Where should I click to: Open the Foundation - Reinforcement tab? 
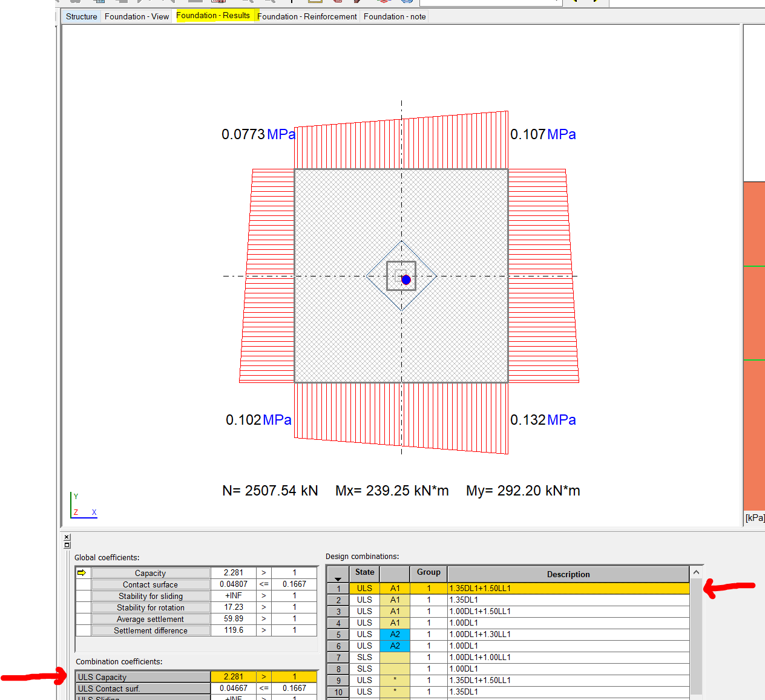click(307, 16)
